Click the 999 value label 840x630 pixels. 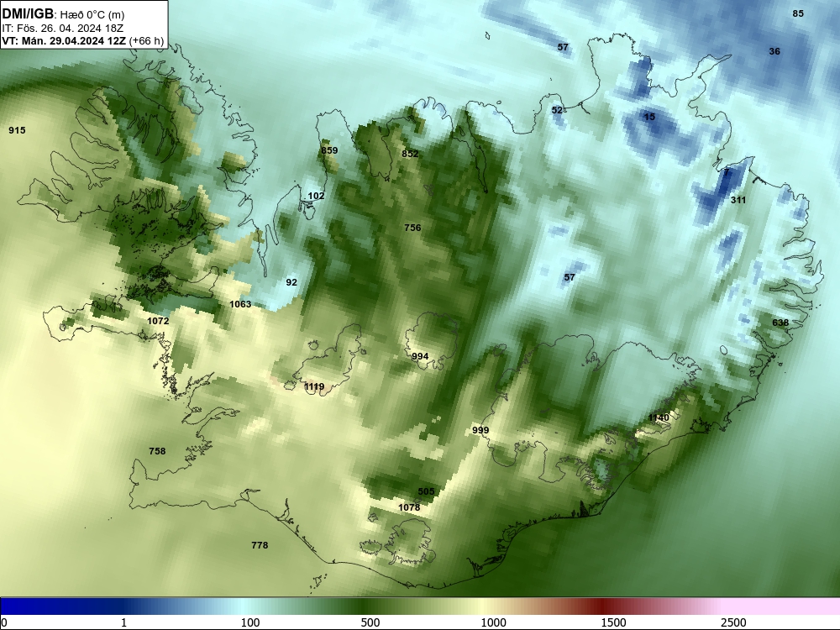pyautogui.click(x=480, y=430)
